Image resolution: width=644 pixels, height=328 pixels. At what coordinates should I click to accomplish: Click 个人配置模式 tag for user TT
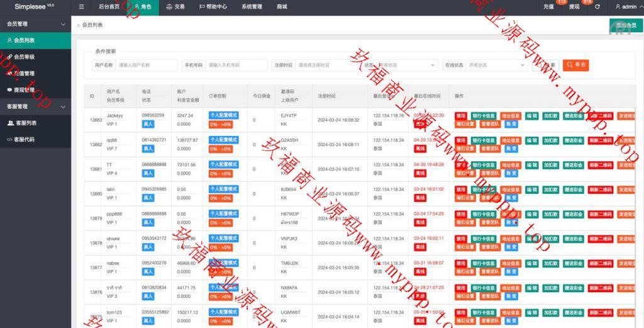[x=223, y=165]
